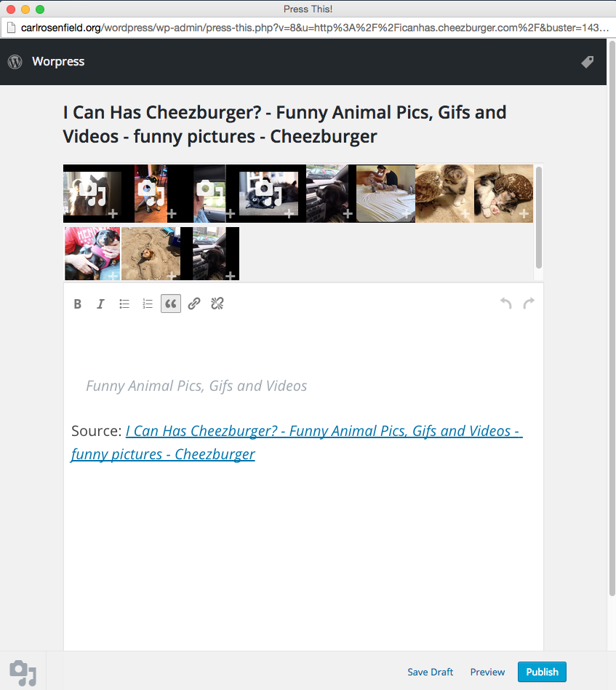616x690 pixels.
Task: Remove link using the unlink icon
Action: pos(217,304)
